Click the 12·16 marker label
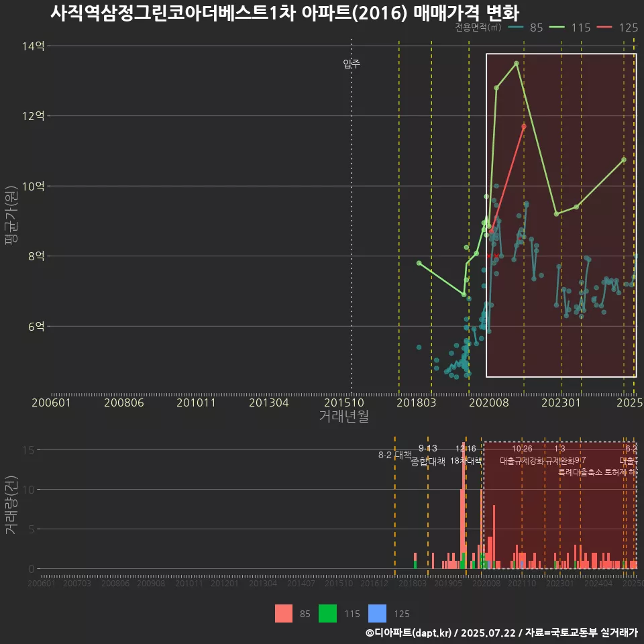This screenshot has width=644, height=644. tap(466, 449)
